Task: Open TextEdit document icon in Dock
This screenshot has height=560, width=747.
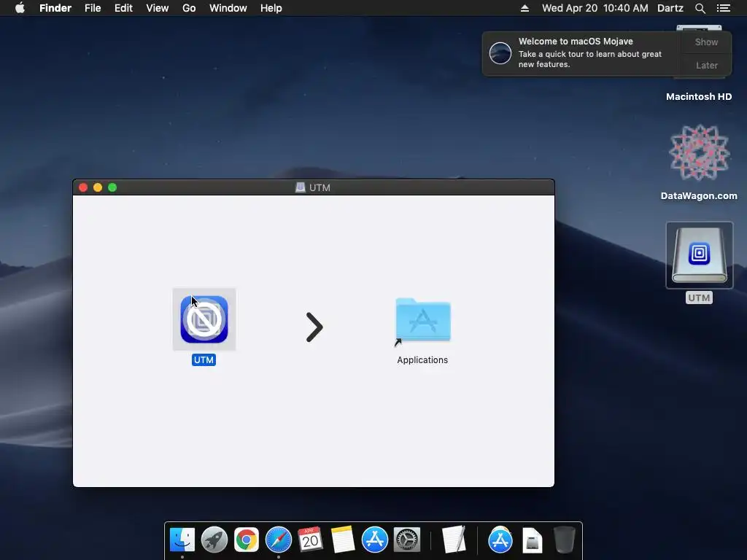Action: (454, 540)
